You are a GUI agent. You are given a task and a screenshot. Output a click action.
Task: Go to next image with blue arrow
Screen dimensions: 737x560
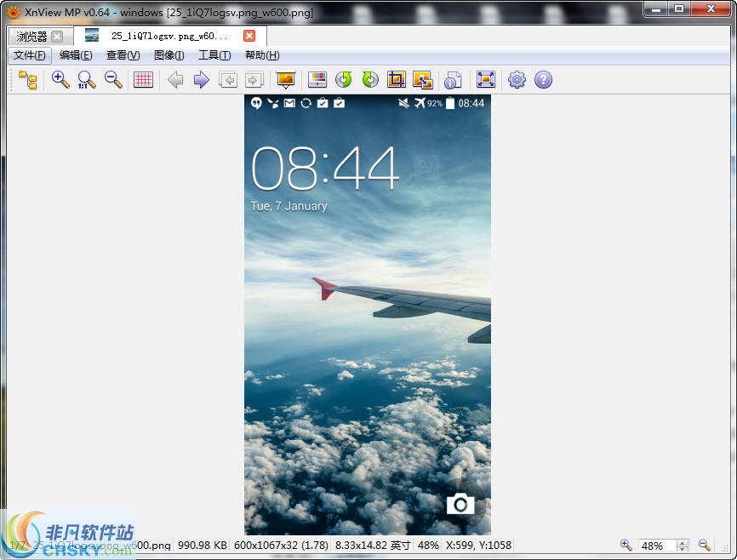[x=202, y=80]
